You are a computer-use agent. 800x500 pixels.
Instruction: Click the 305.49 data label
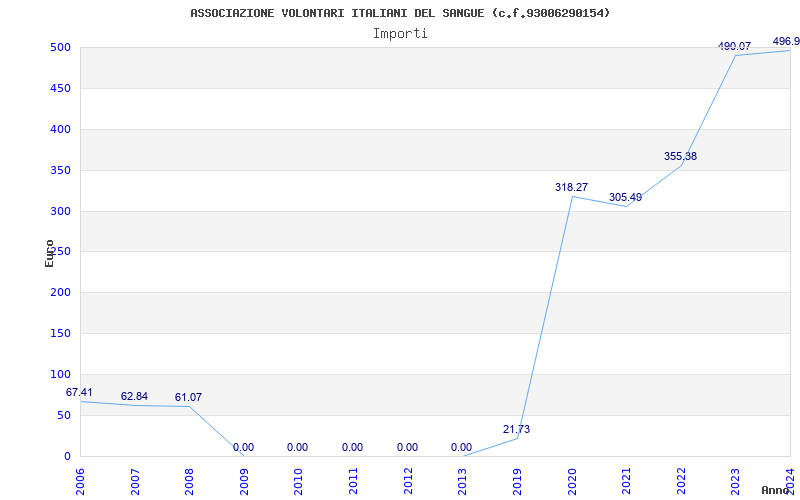click(x=626, y=197)
